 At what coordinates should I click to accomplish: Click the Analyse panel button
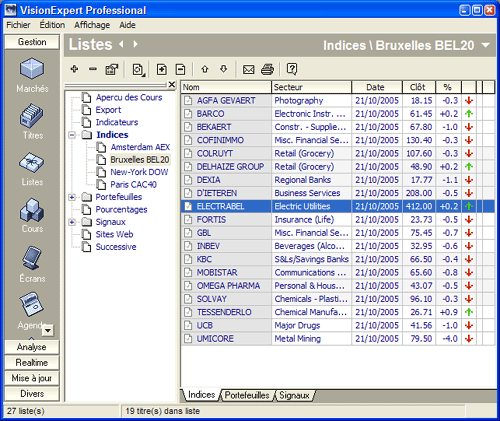pyautogui.click(x=32, y=347)
